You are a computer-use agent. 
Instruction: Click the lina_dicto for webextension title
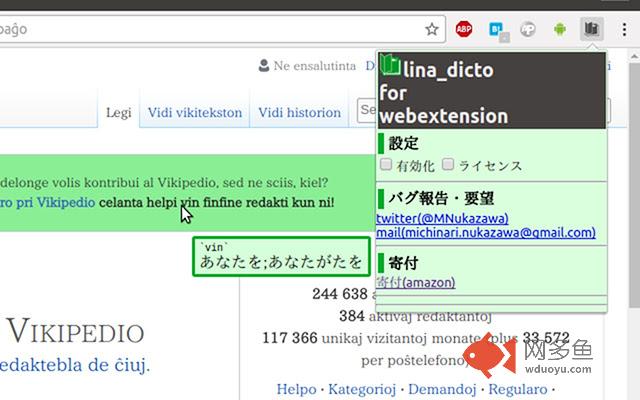point(444,93)
